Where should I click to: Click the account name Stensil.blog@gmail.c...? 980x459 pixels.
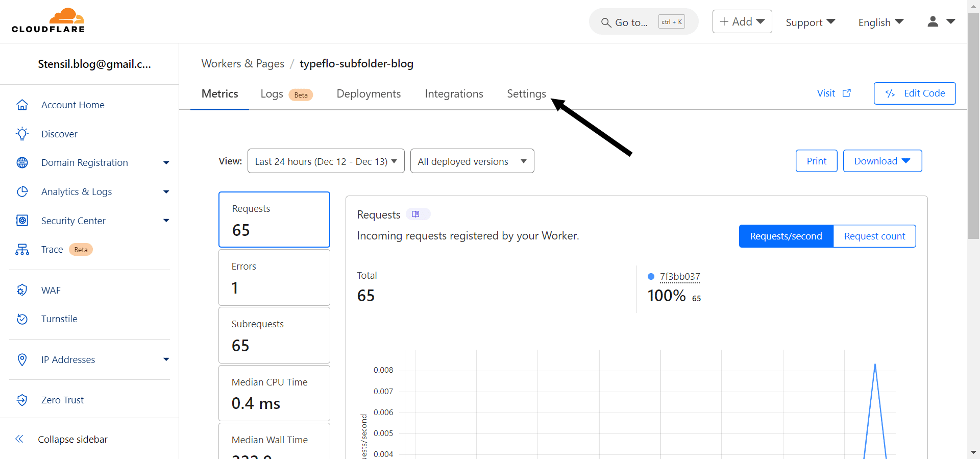pyautogui.click(x=94, y=64)
